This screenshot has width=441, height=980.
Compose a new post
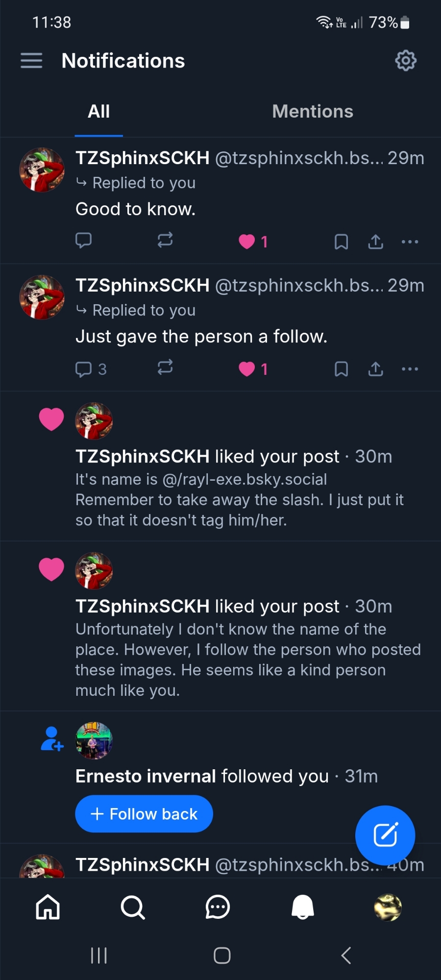385,835
